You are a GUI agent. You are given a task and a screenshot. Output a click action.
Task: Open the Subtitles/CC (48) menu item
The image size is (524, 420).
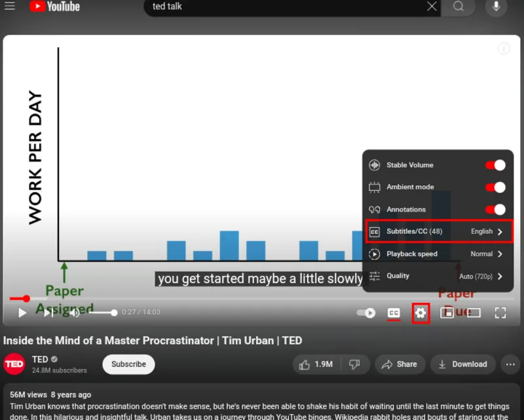pyautogui.click(x=438, y=231)
